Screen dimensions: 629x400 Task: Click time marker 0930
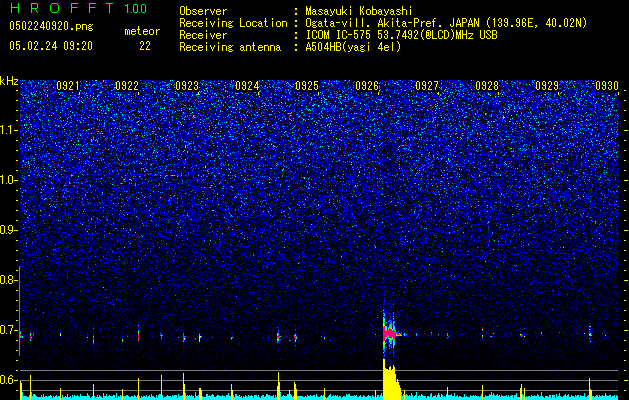pos(607,86)
